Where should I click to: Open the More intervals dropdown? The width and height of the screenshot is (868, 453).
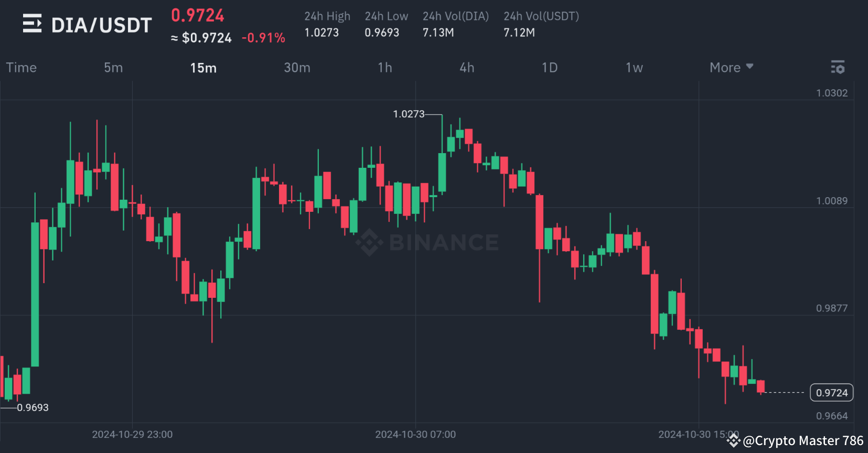[731, 67]
